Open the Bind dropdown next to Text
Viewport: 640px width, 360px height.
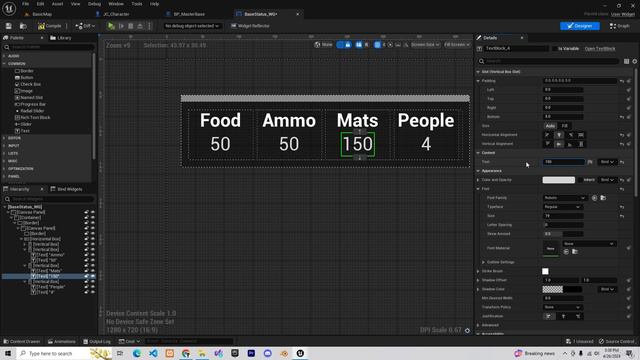607,162
